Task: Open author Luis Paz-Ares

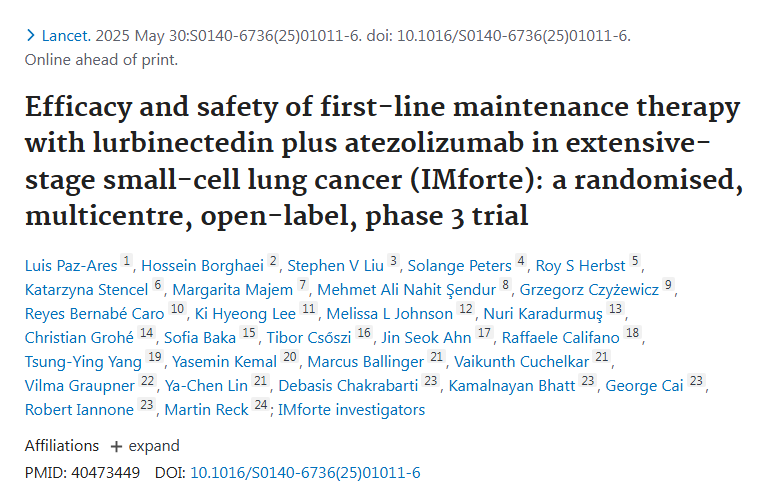Action: (71, 265)
